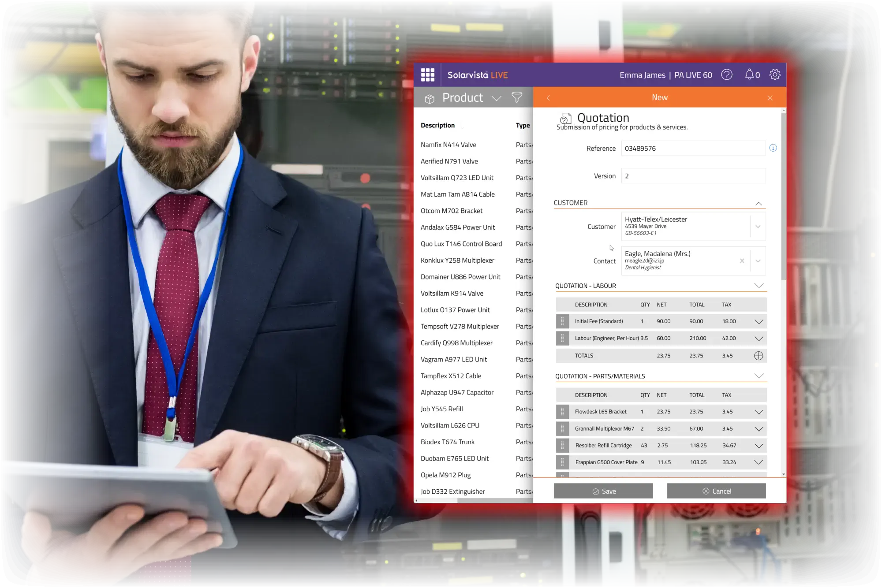Image resolution: width=882 pixels, height=588 pixels.
Task: Grab the Flowdesk L65 Bracket row handle
Action: (562, 412)
